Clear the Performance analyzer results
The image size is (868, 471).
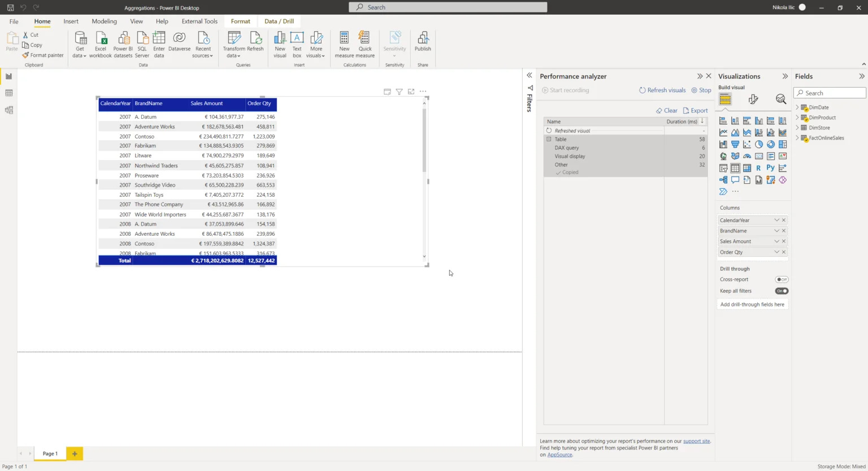pos(667,111)
